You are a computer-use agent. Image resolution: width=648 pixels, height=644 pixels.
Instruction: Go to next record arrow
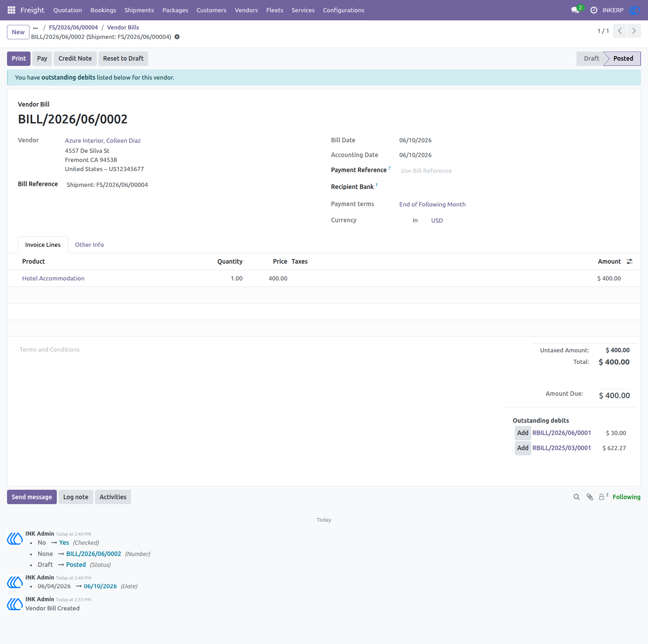click(634, 31)
